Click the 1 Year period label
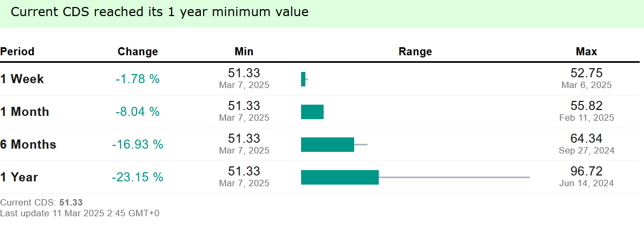644x249 pixels. [19, 178]
